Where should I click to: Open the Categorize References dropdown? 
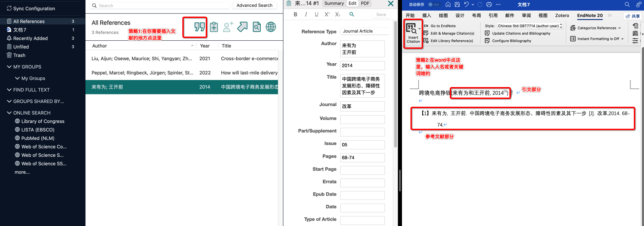click(x=596, y=28)
